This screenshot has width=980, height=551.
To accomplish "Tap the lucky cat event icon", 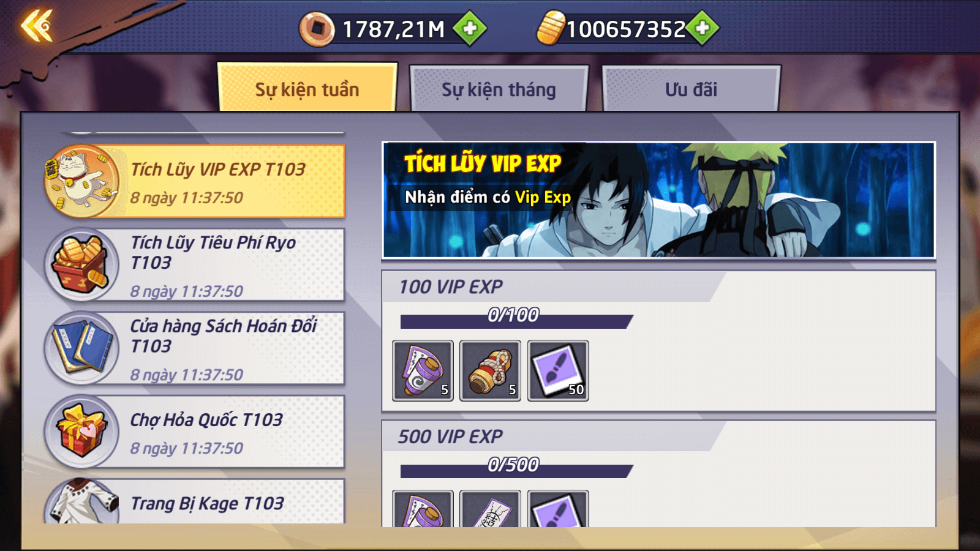I will pyautogui.click(x=81, y=181).
